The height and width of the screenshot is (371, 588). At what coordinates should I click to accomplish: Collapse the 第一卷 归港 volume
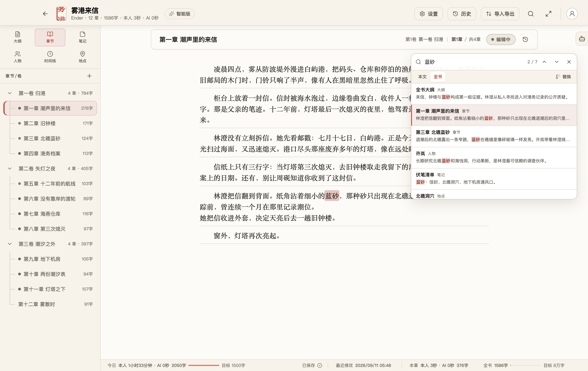pyautogui.click(x=9, y=93)
